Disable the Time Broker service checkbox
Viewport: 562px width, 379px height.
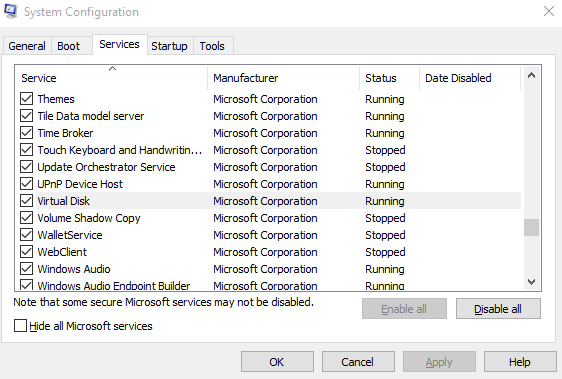(x=27, y=133)
